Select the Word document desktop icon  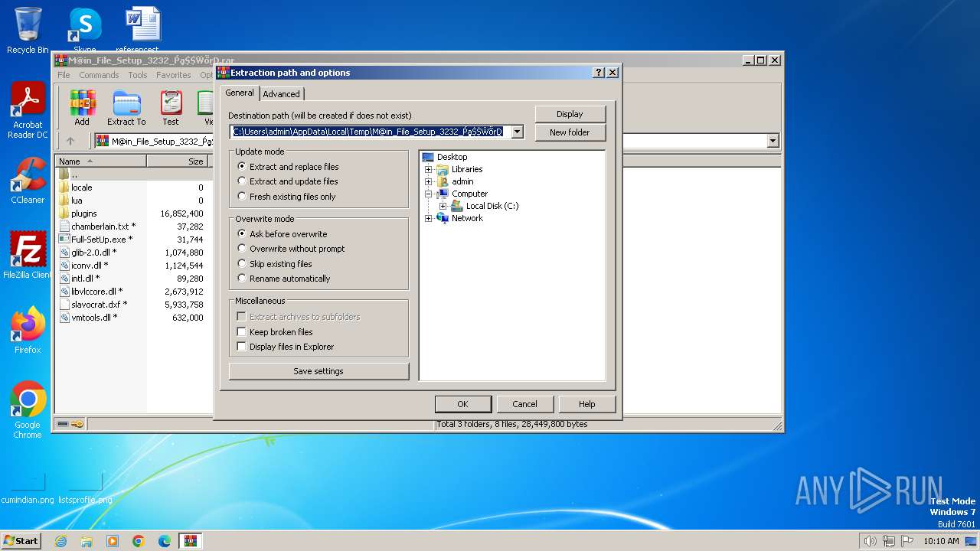click(x=143, y=31)
